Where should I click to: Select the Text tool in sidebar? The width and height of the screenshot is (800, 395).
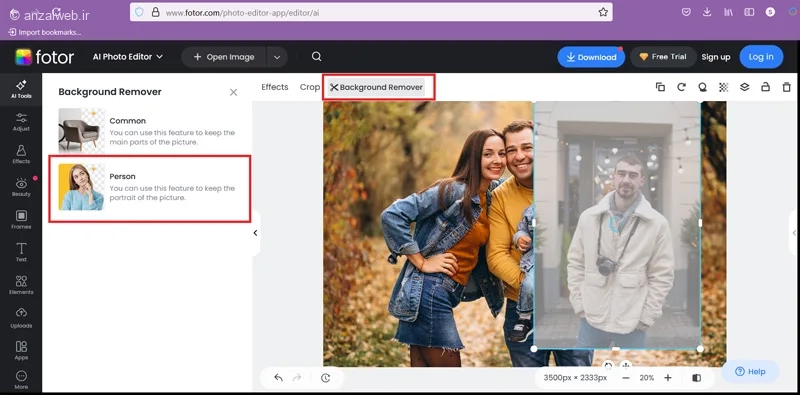(x=21, y=253)
